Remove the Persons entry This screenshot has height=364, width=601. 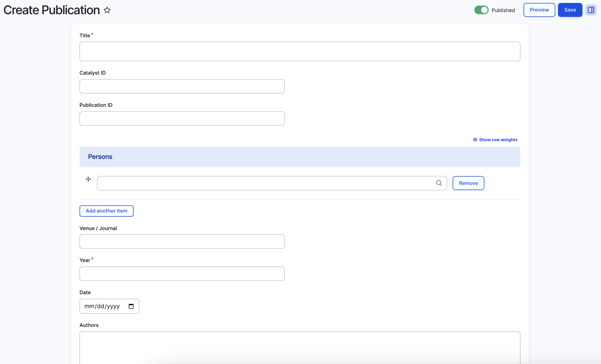pyautogui.click(x=468, y=183)
